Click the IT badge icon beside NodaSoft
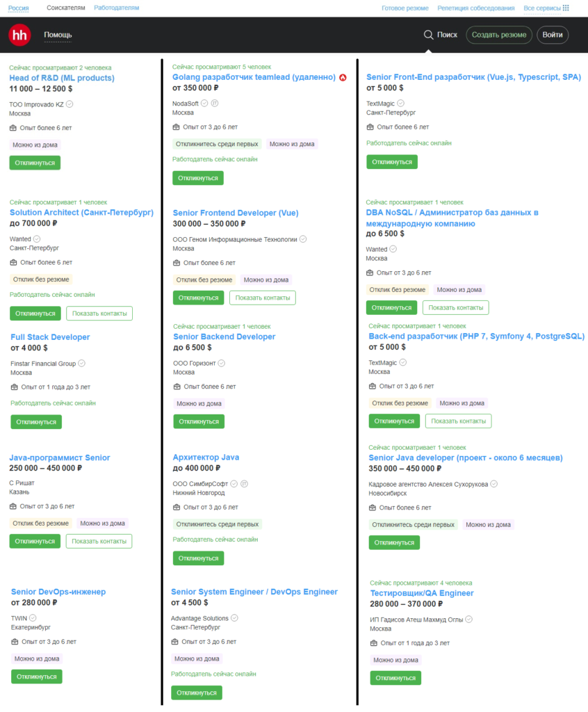The width and height of the screenshot is (588, 712). [214, 104]
